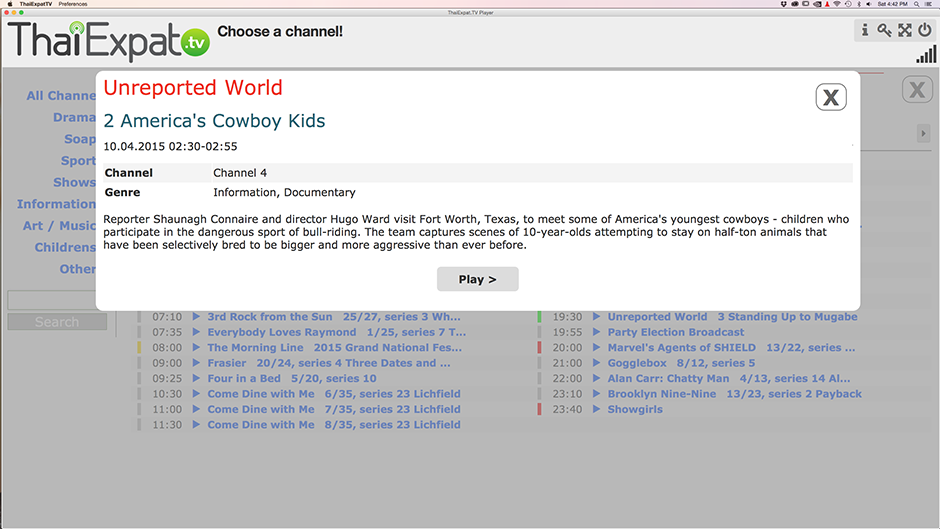This screenshot has height=529, width=940.
Task: Open the info icon in the top toolbar
Action: [865, 30]
